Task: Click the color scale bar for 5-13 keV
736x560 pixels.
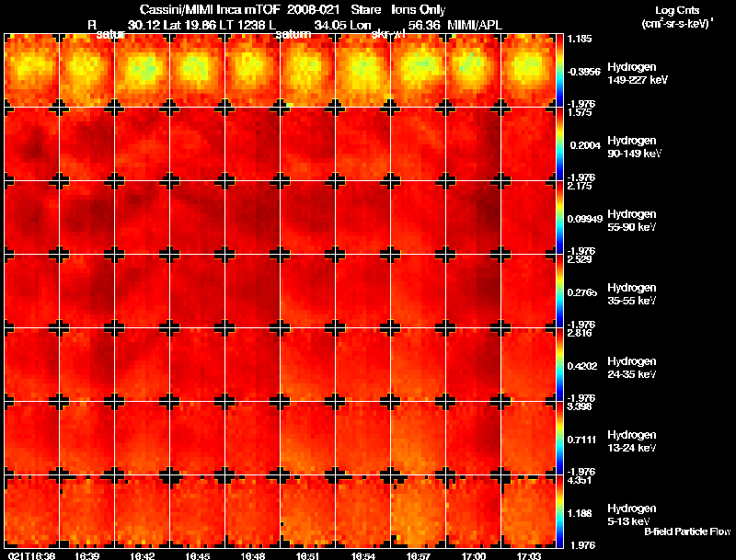Action: 559,512
